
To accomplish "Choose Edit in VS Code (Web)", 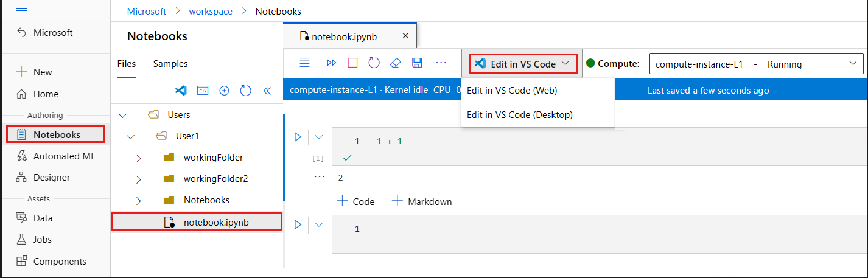I will [x=512, y=91].
